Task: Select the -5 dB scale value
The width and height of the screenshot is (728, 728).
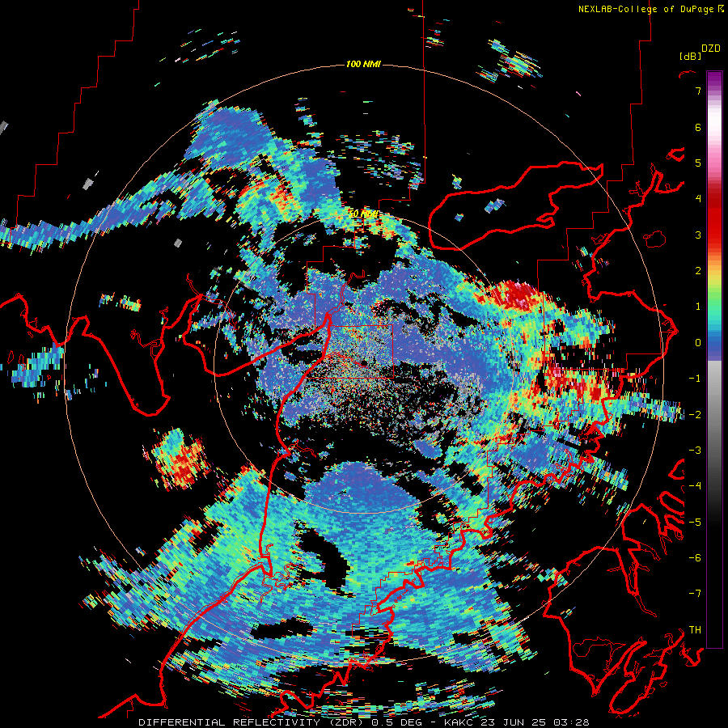Action: 695,522
